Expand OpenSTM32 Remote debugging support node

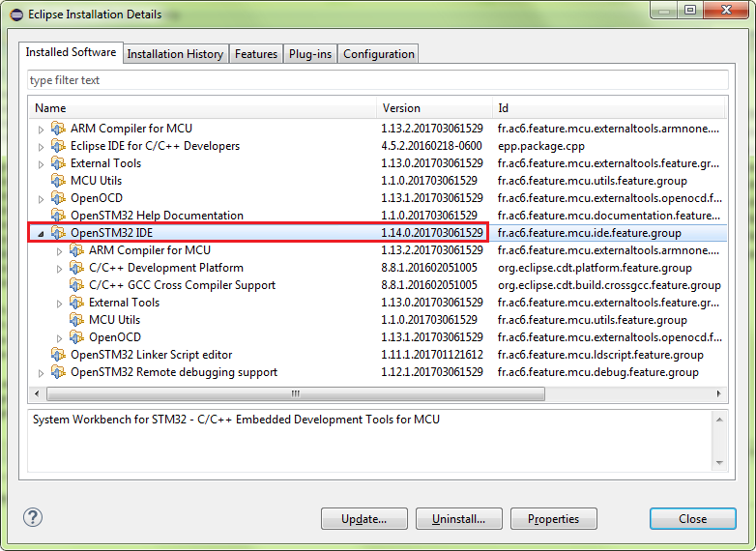click(41, 372)
